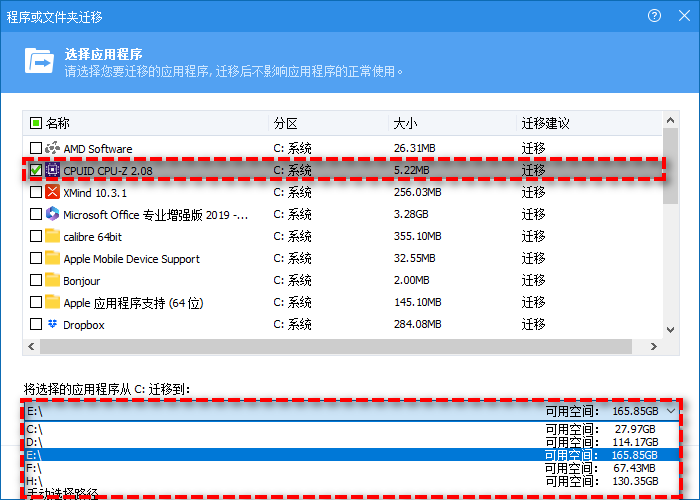The height and width of the screenshot is (500, 700).
Task: Close the program migration dialog
Action: (x=684, y=16)
